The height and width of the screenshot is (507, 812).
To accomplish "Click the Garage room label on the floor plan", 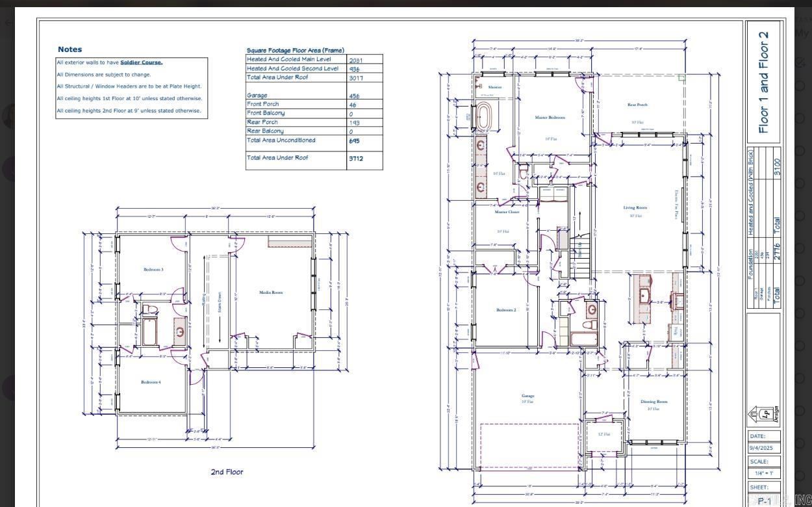I will (x=527, y=396).
